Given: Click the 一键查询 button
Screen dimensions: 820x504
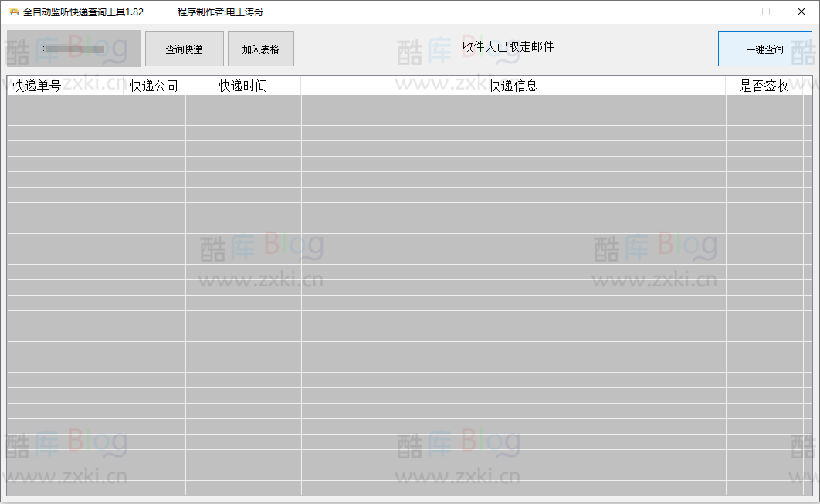Looking at the screenshot, I should [x=764, y=48].
